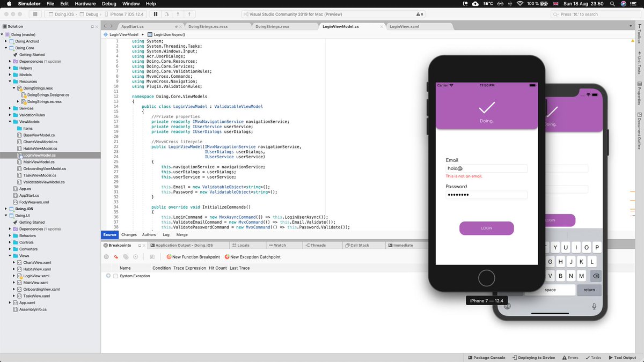Navigate forward with editor tab arrow
This screenshot has height=362, width=644.
pyautogui.click(x=112, y=26)
